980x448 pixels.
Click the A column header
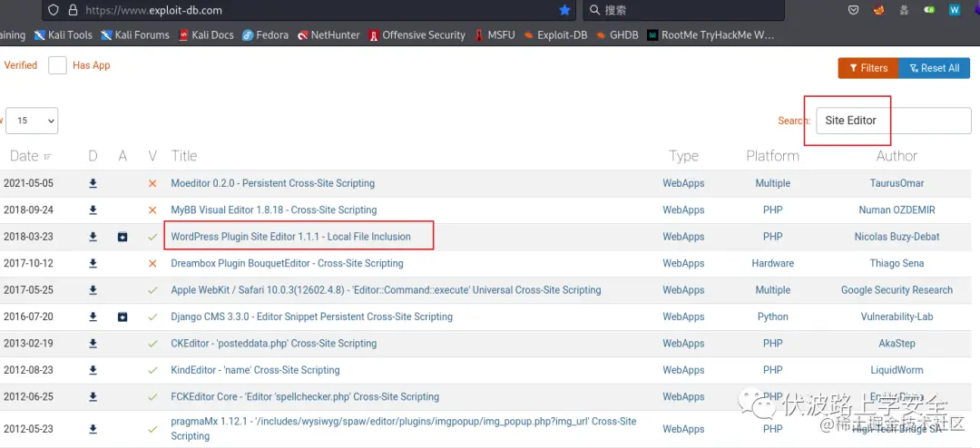coord(122,156)
